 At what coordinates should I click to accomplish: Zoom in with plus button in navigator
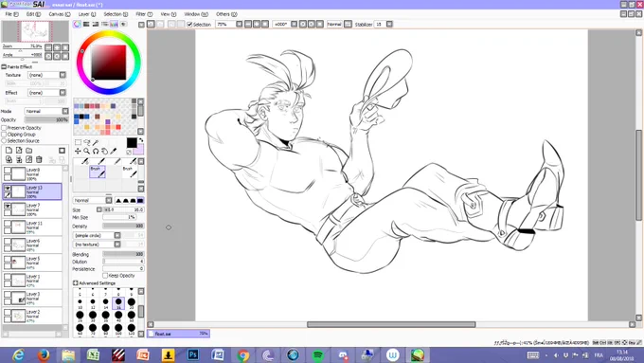(57, 47)
